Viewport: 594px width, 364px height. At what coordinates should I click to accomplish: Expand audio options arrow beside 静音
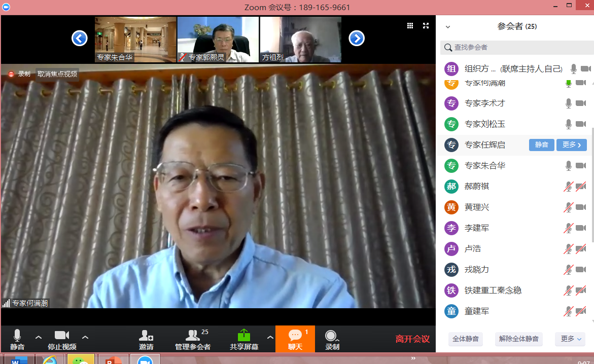tap(39, 337)
